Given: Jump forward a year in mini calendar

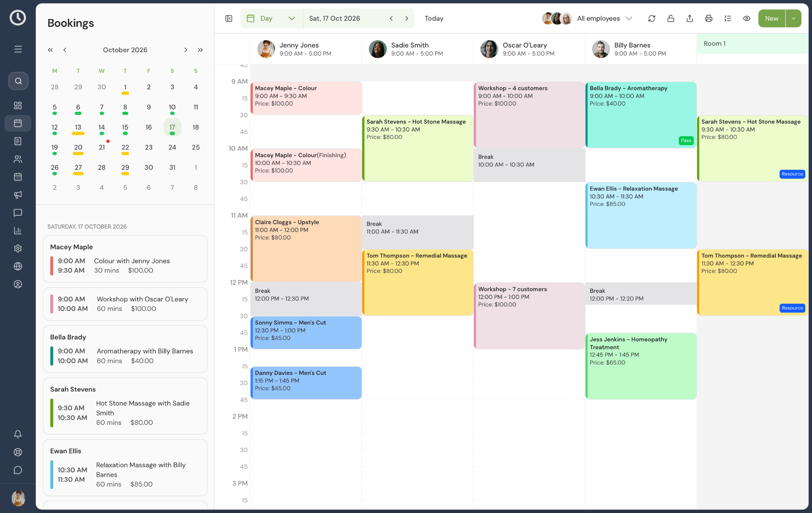Looking at the screenshot, I should 200,50.
